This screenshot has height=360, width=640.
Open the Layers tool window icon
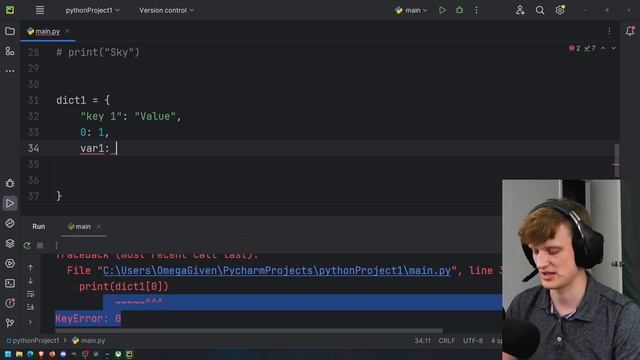click(10, 243)
